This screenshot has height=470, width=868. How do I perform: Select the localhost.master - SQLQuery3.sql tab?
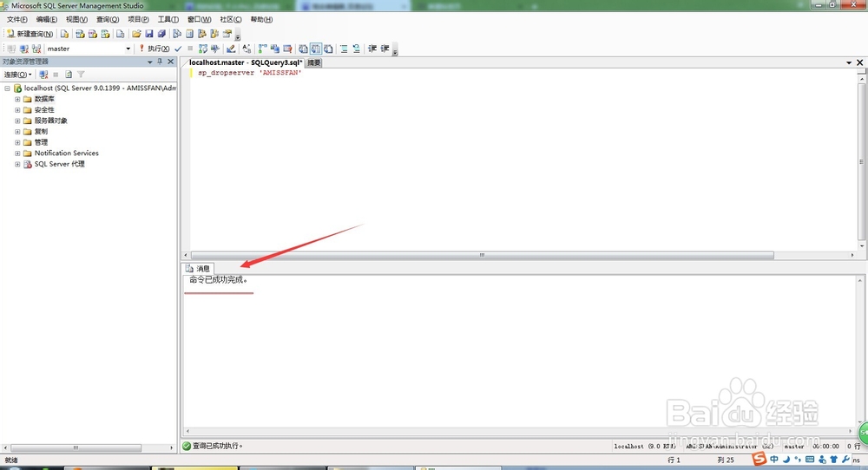[246, 62]
